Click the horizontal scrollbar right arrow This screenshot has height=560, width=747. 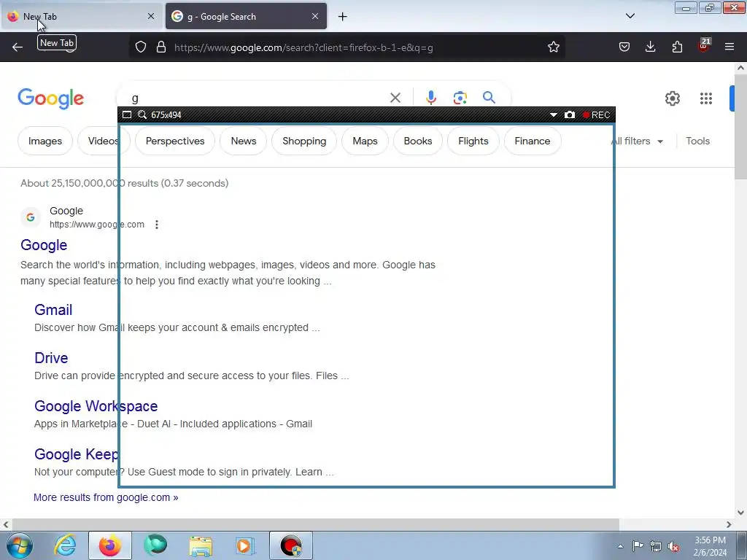[x=729, y=524]
